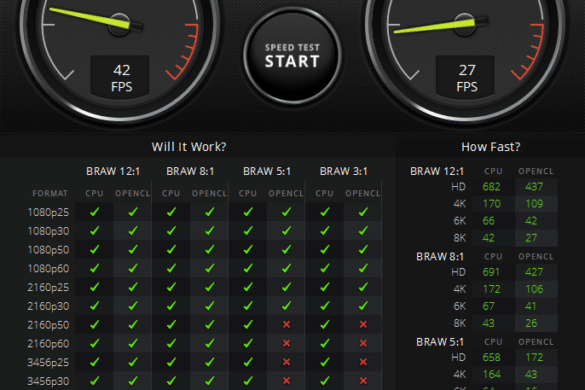
Task: Click the 106 4K OpenCL value
Action: 534,289
